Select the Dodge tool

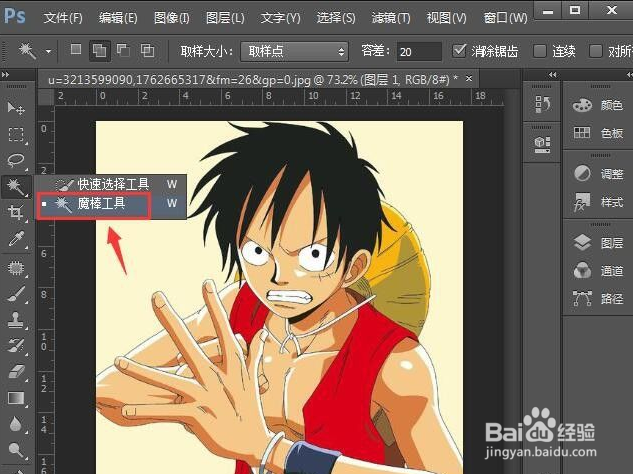16,450
